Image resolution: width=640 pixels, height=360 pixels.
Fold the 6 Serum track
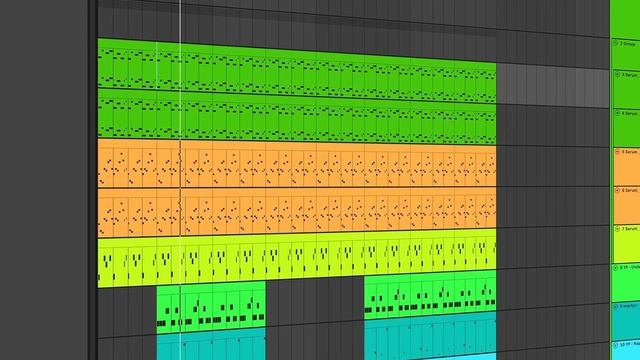617,190
